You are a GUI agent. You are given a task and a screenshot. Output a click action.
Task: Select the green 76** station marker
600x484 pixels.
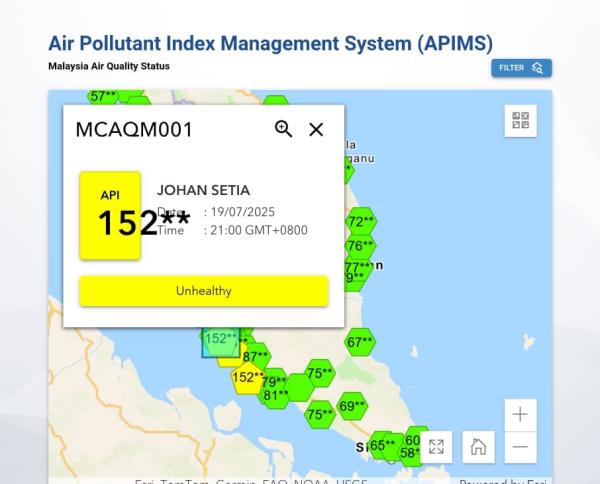click(361, 246)
